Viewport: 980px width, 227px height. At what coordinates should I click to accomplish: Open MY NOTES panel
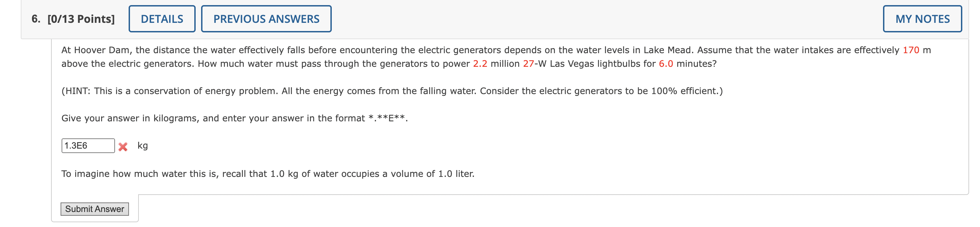(x=923, y=18)
